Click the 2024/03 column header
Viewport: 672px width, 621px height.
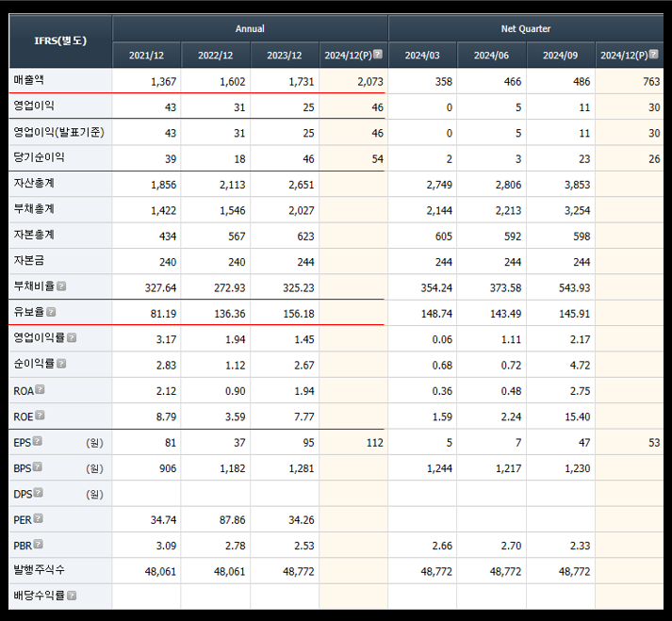point(422,56)
